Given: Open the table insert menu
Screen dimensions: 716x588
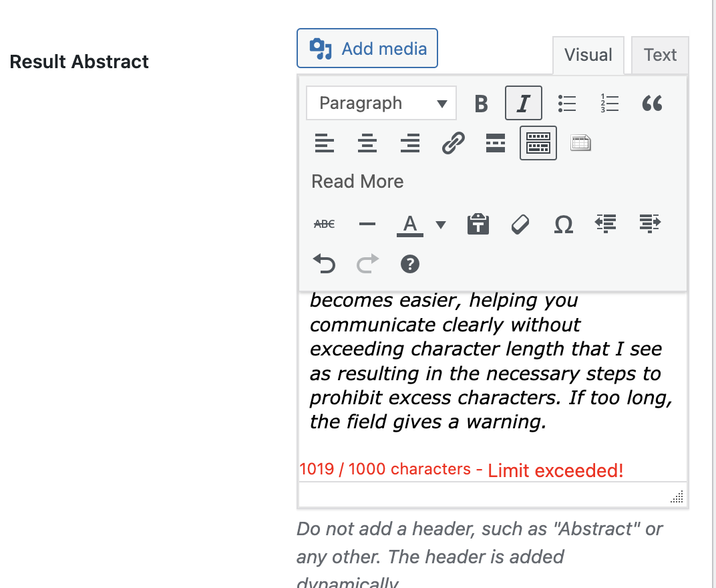Looking at the screenshot, I should click(580, 143).
